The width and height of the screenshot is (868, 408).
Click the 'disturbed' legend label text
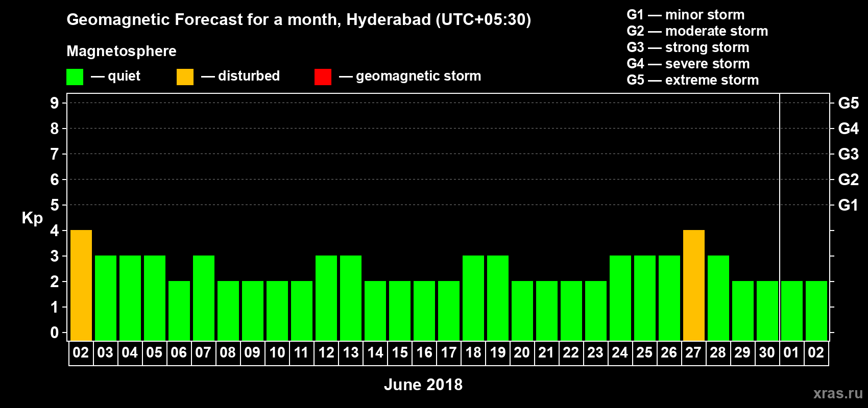pyautogui.click(x=249, y=76)
